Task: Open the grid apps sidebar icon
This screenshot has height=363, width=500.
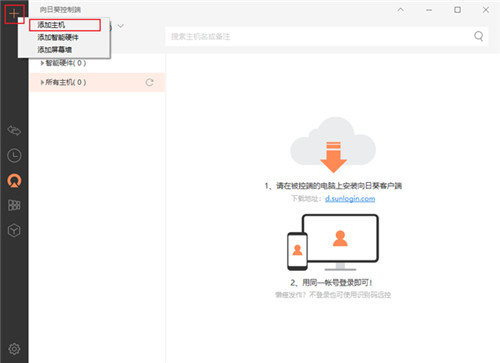Action: tap(14, 205)
